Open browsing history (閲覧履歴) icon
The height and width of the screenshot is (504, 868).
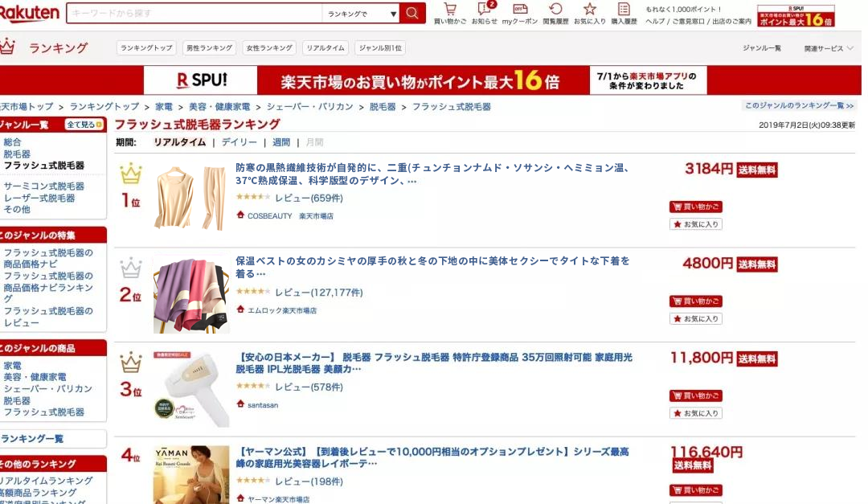point(555,14)
